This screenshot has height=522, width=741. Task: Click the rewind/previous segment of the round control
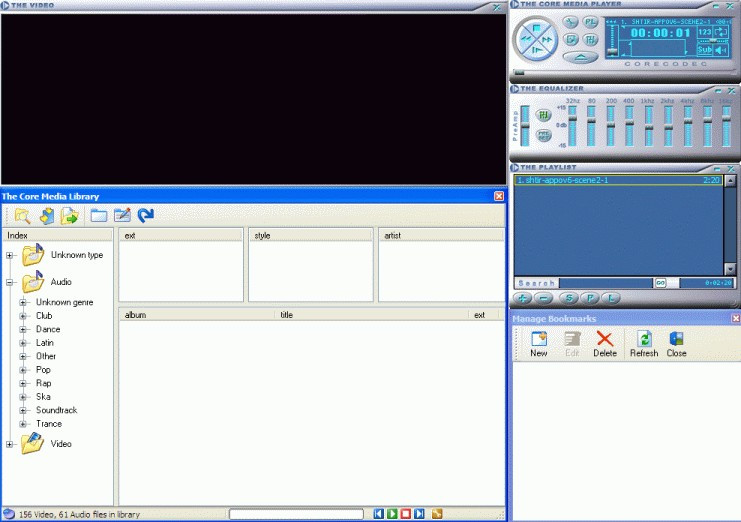525,40
